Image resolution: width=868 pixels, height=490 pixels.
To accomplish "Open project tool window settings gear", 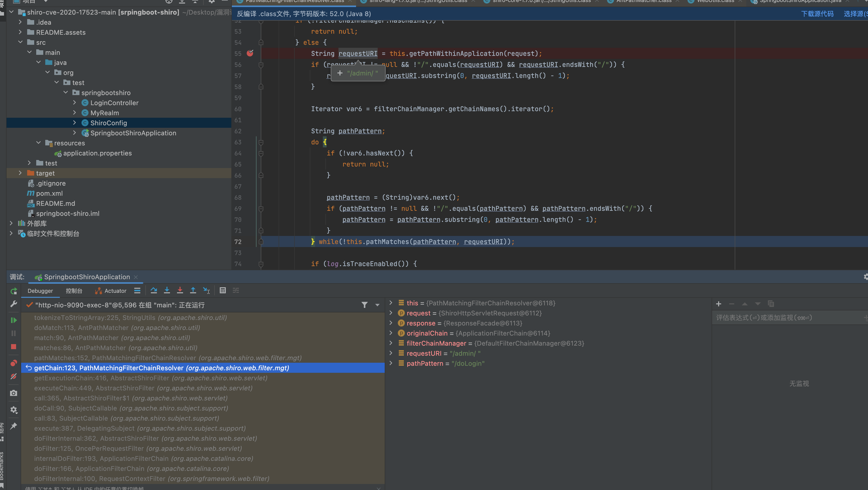I will coord(212,1).
